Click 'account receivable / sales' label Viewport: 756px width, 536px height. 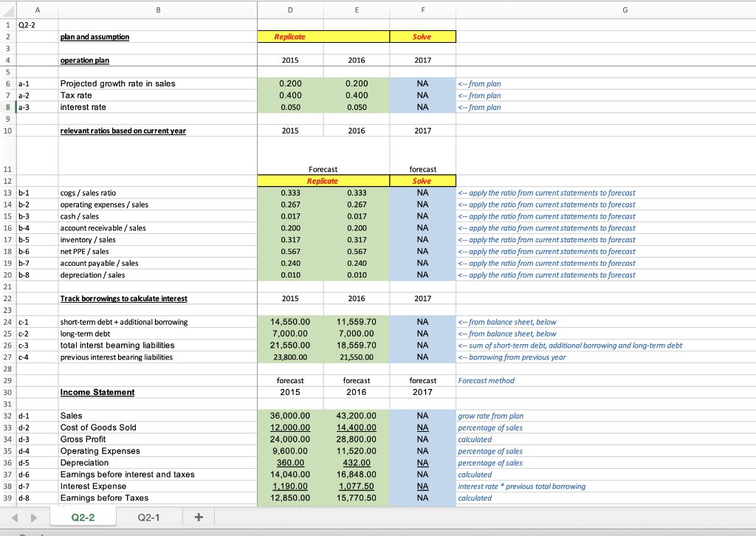click(x=103, y=228)
